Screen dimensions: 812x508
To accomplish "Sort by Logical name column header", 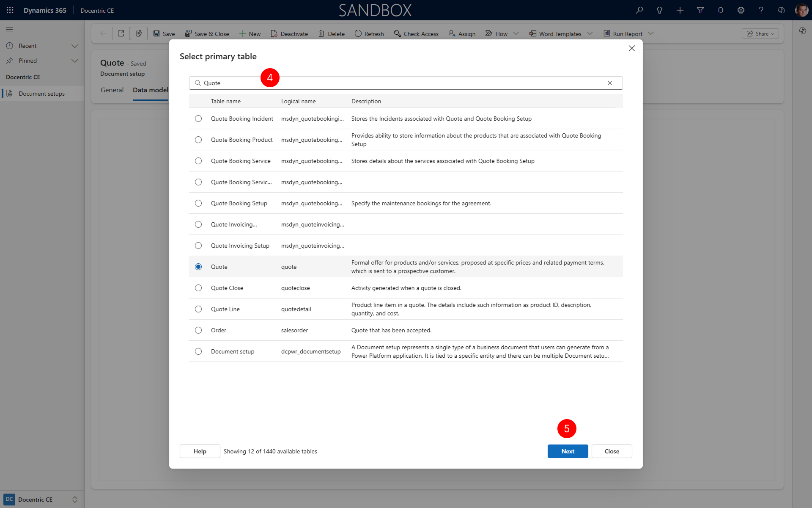I will [x=299, y=101].
